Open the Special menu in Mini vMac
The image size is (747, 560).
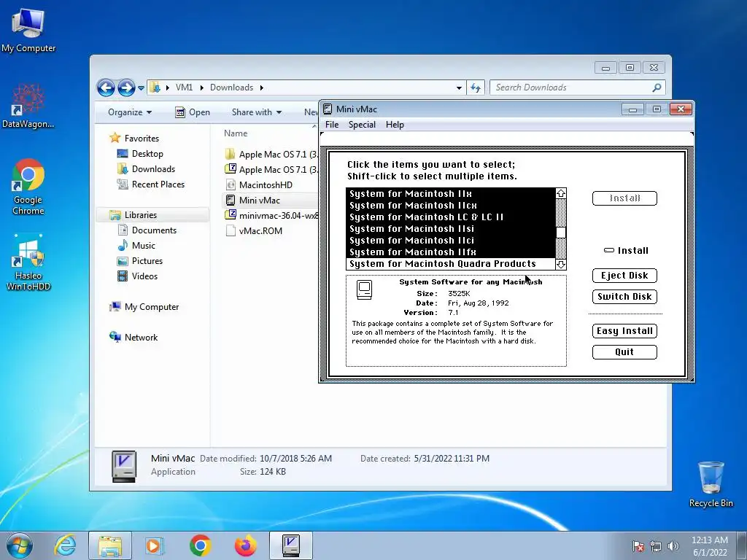coord(362,125)
